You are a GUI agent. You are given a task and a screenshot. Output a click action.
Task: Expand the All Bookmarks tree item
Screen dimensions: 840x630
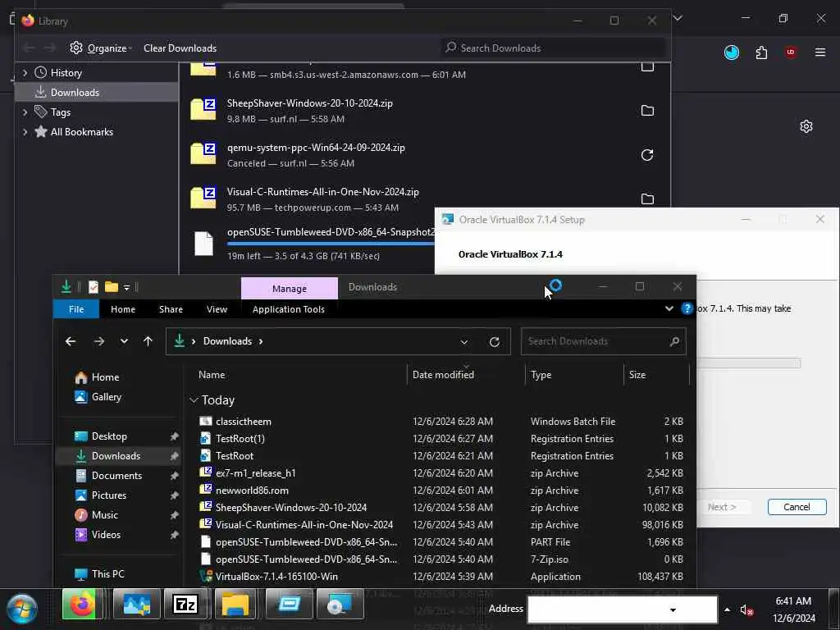click(x=25, y=132)
